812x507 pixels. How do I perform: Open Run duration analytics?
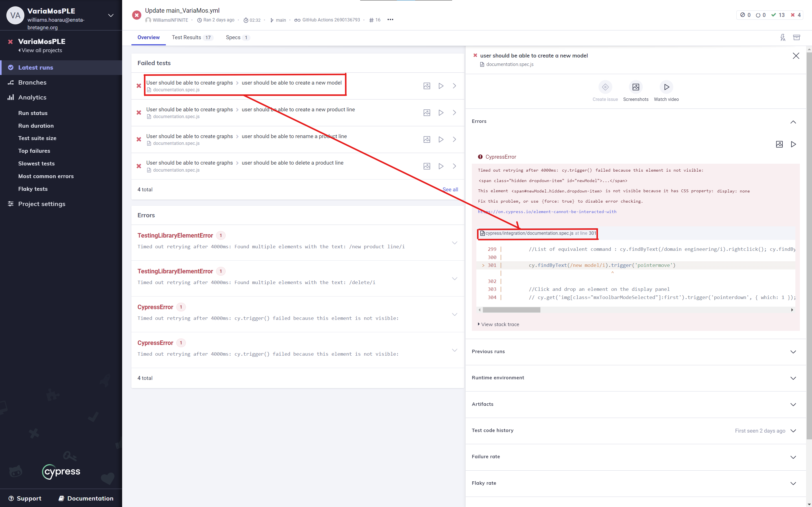click(x=36, y=126)
